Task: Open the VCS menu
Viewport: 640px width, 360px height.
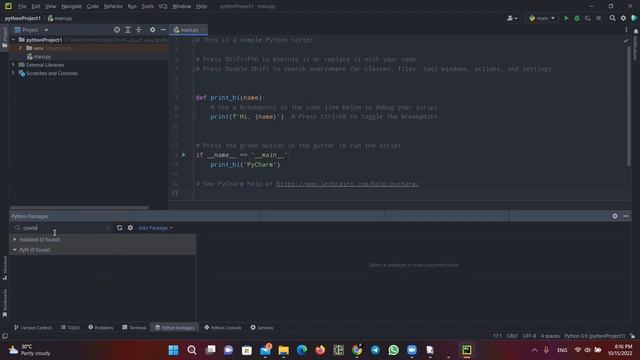Action: (163, 6)
